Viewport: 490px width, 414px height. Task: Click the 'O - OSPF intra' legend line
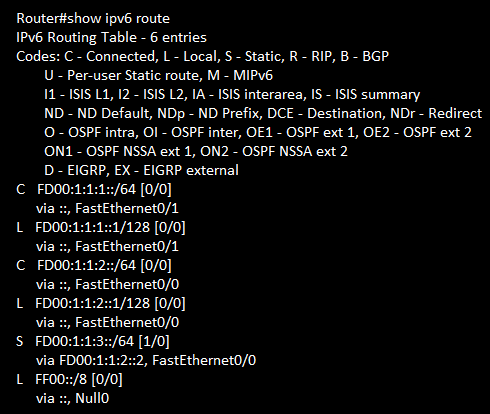[258, 132]
